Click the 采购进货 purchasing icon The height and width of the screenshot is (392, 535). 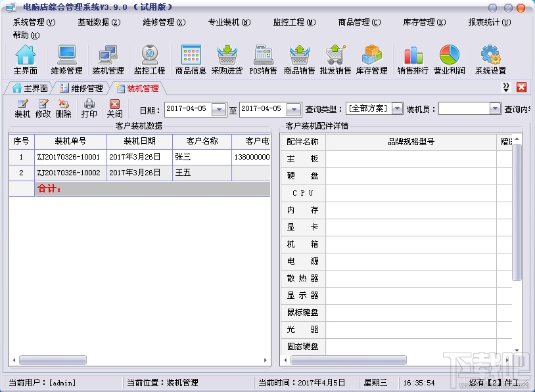(x=227, y=59)
